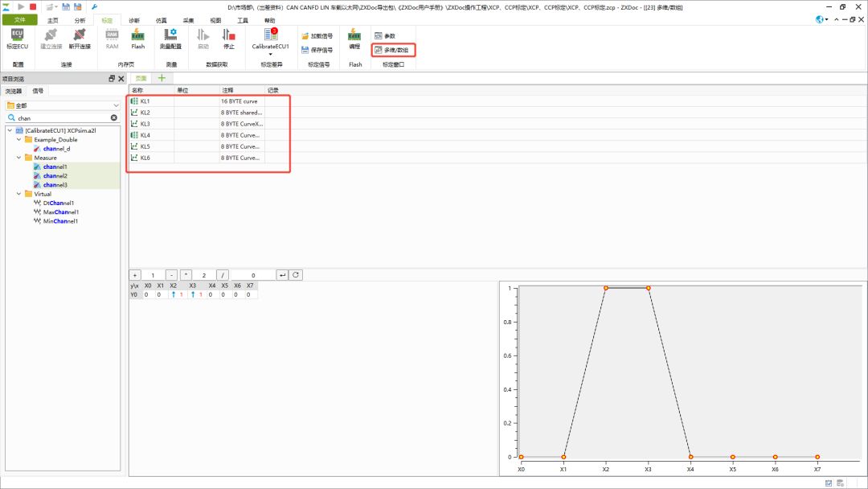Image resolution: width=868 pixels, height=489 pixels.
Task: Switch to the 视图 ribbon tab
Action: pos(215,20)
